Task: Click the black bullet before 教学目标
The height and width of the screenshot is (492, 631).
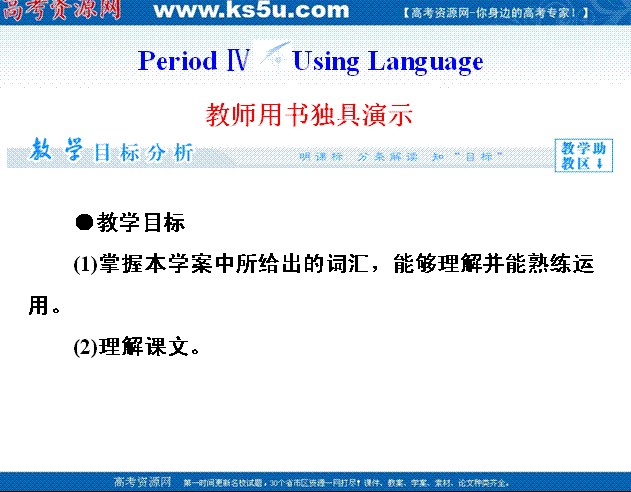Action: (x=84, y=222)
